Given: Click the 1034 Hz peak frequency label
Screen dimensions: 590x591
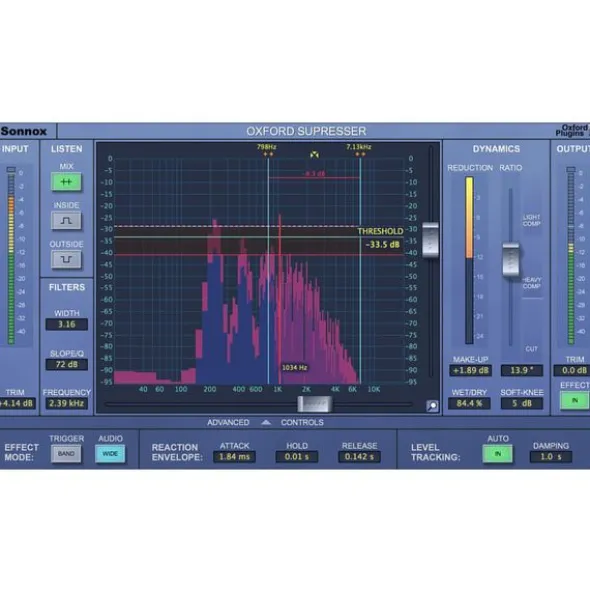Looking at the screenshot, I should (x=294, y=367).
